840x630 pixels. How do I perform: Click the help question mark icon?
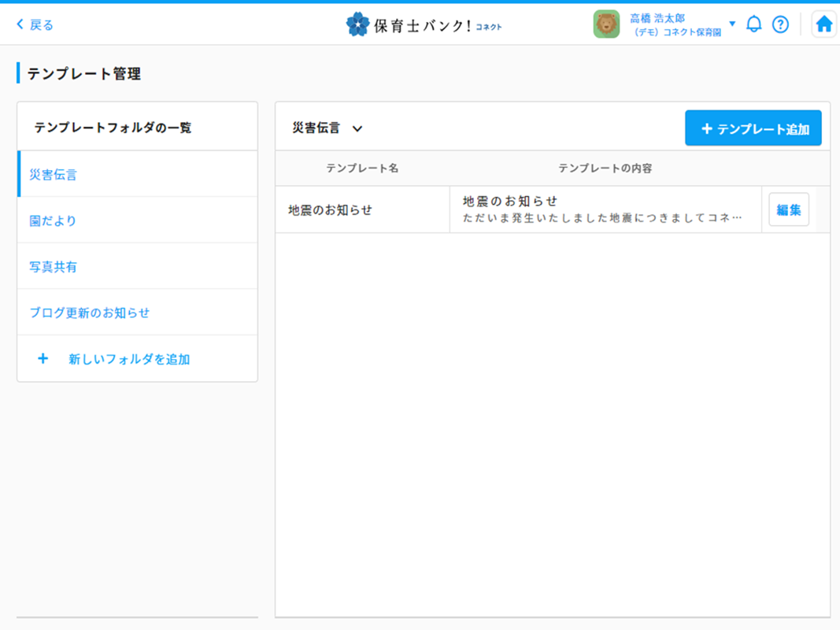[780, 24]
